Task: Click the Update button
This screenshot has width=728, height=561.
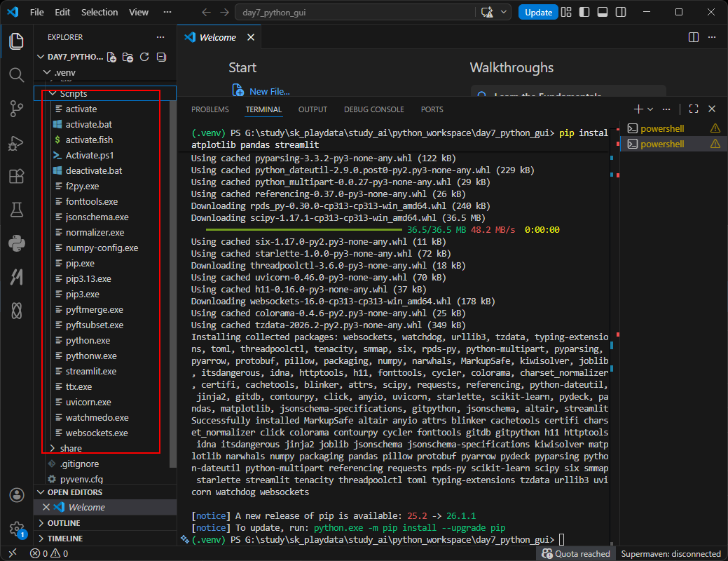Action: [x=538, y=13]
